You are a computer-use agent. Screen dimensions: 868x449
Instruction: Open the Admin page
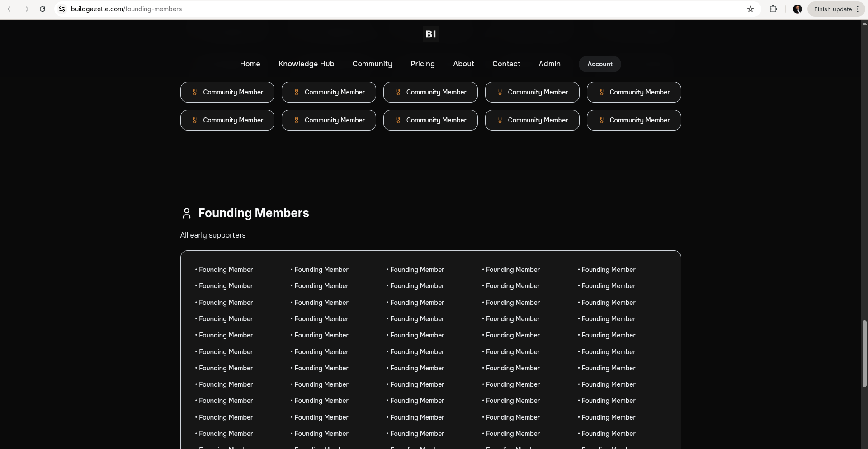click(550, 64)
